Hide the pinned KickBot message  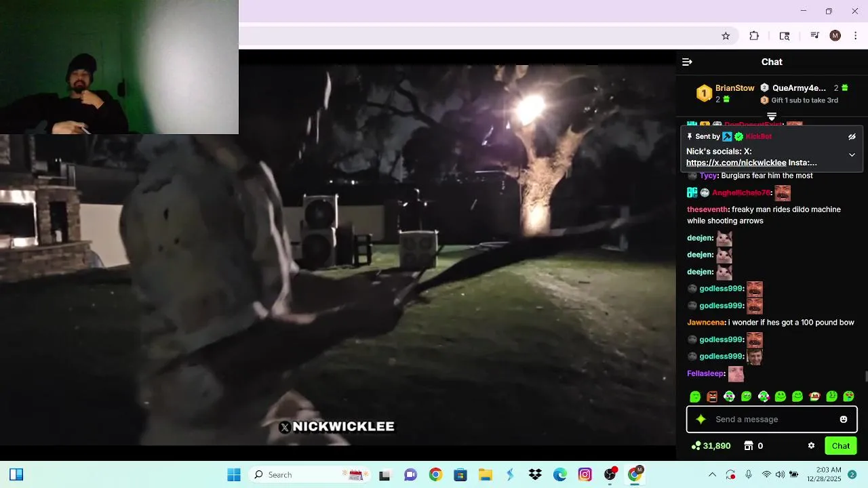click(x=852, y=137)
